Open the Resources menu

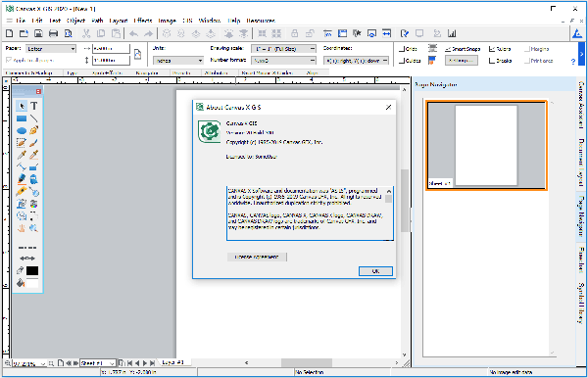click(261, 21)
